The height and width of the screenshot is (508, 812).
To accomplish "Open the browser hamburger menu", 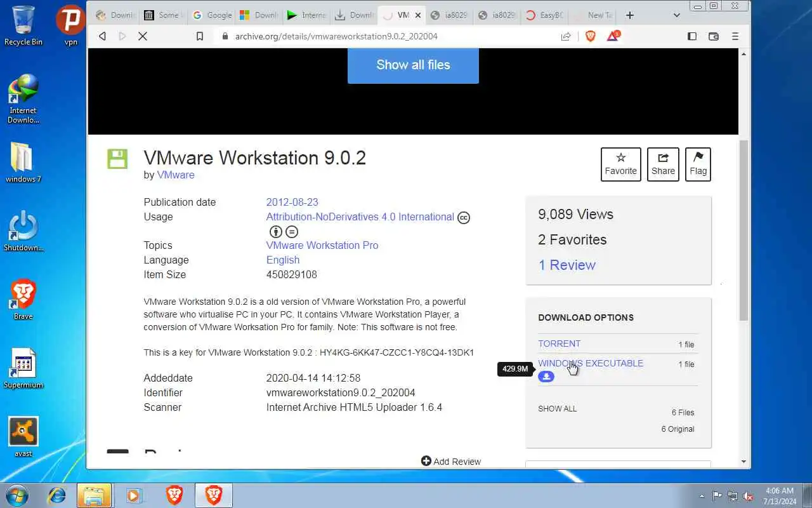I will 735,36.
